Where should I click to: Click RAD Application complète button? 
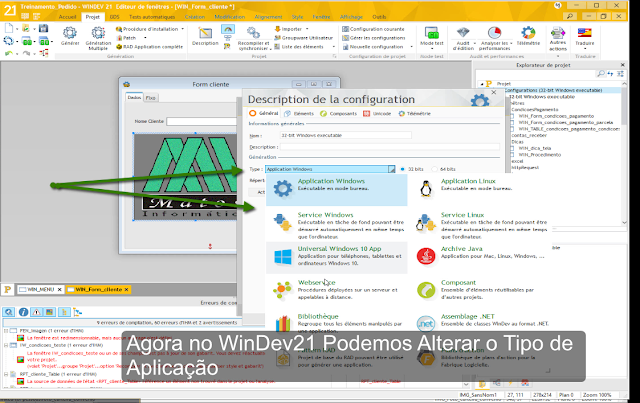click(149, 47)
